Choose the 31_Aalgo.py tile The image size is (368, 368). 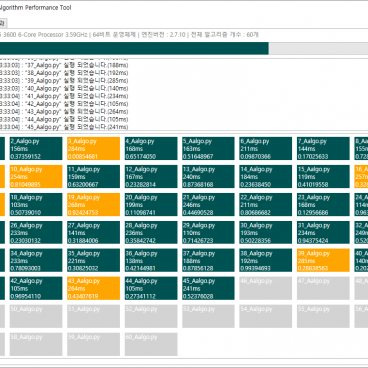(323, 233)
